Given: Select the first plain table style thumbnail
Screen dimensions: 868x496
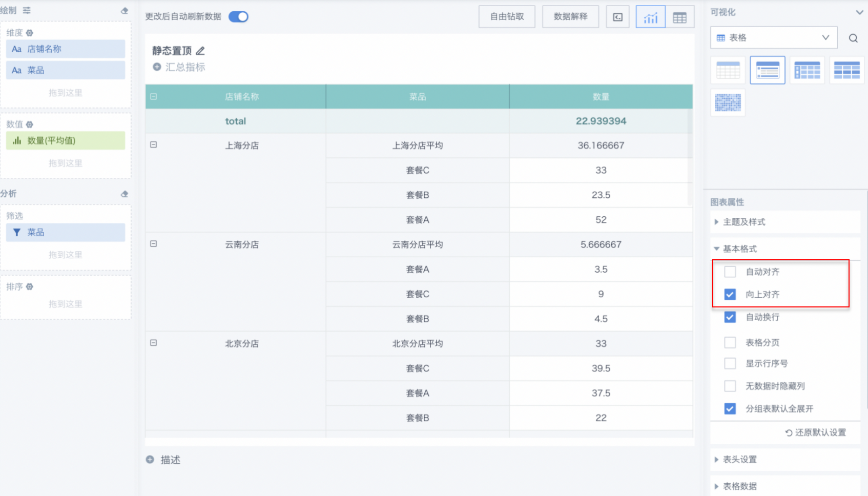Looking at the screenshot, I should 728,70.
